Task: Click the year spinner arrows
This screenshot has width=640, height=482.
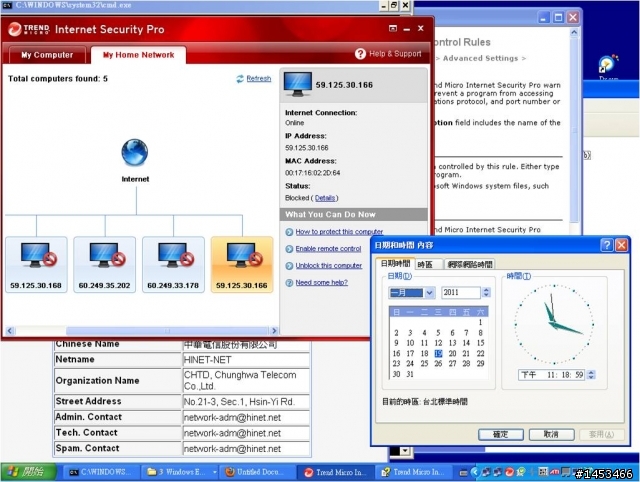Action: (x=486, y=293)
